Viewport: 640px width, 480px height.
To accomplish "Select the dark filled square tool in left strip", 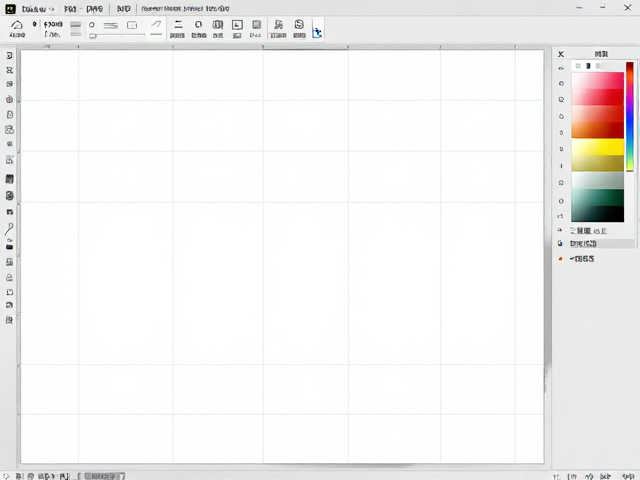I will [x=9, y=179].
